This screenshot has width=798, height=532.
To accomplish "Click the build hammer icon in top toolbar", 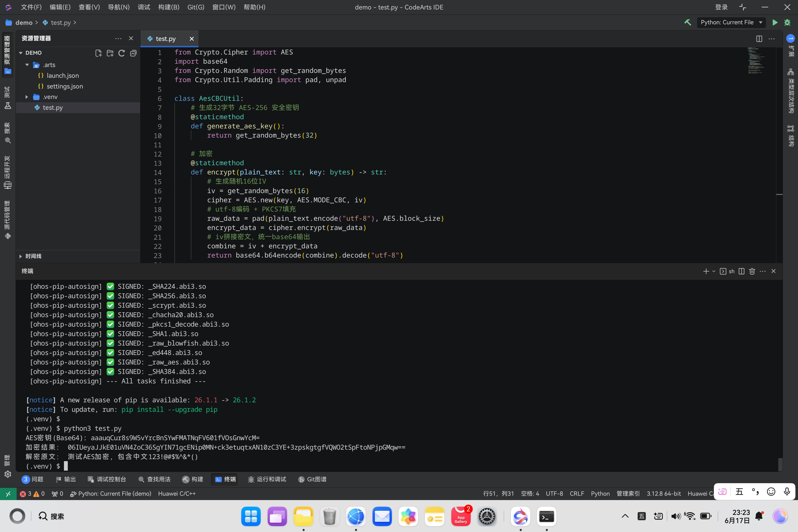I will (688, 23).
